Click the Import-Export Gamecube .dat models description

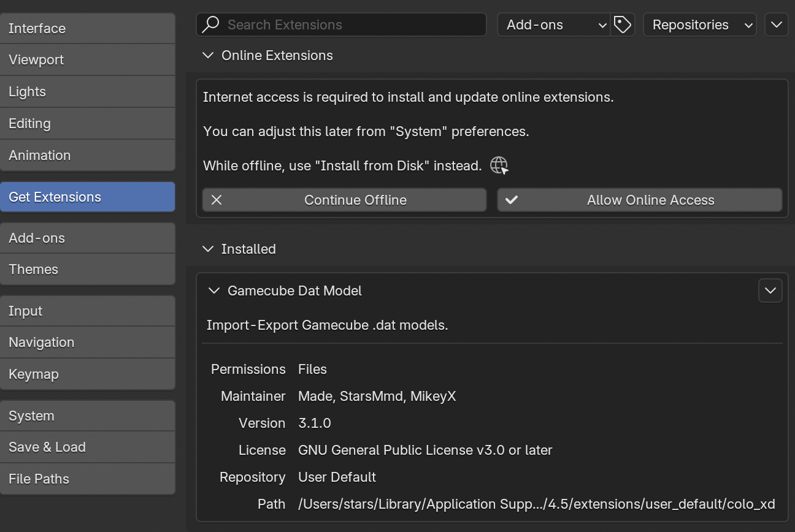[328, 325]
